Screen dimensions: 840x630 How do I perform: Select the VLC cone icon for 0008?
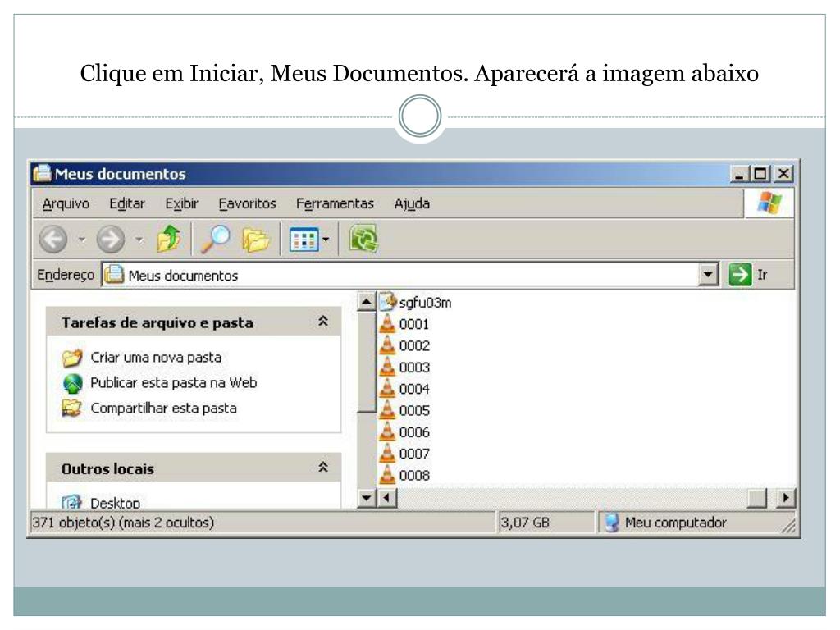pos(387,475)
